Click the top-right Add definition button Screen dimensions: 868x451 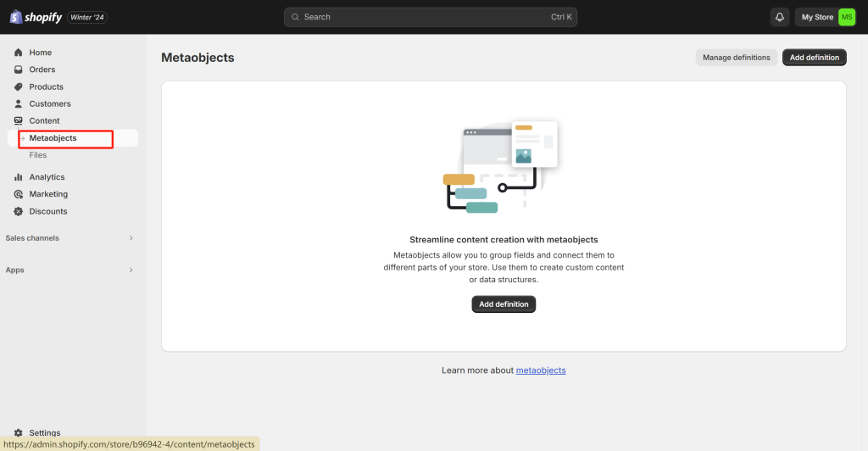click(815, 58)
